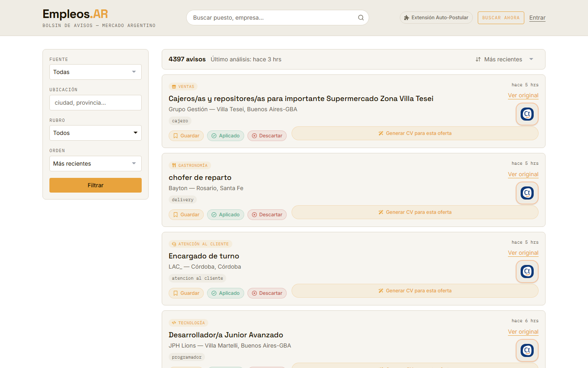This screenshot has width=588, height=368.
Task: Focus the Ubicación ciudad, provincia field
Action: [x=96, y=103]
